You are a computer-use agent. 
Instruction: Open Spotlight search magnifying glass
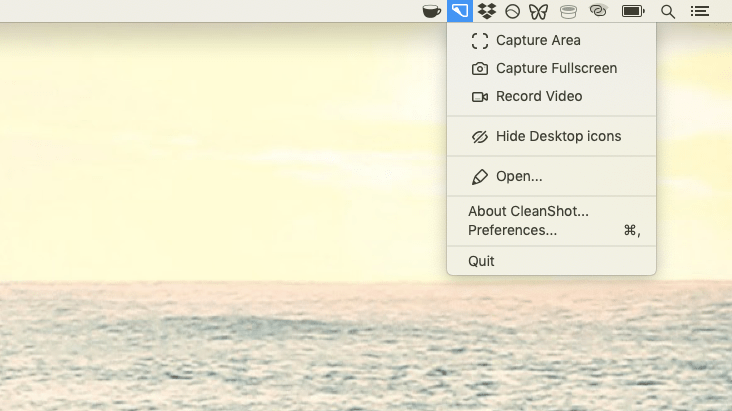[x=668, y=12]
